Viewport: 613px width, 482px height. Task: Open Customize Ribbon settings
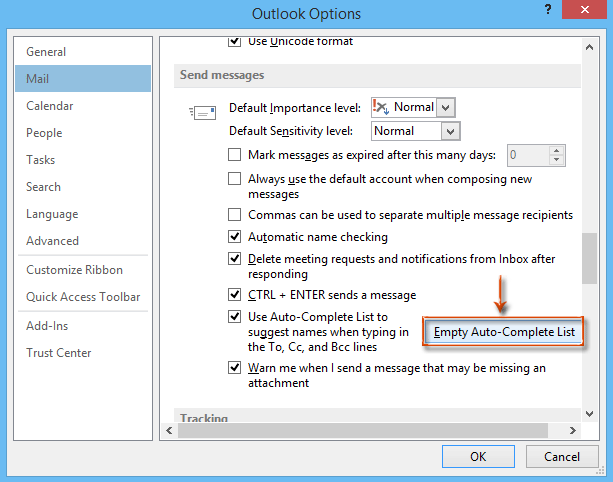(83, 270)
